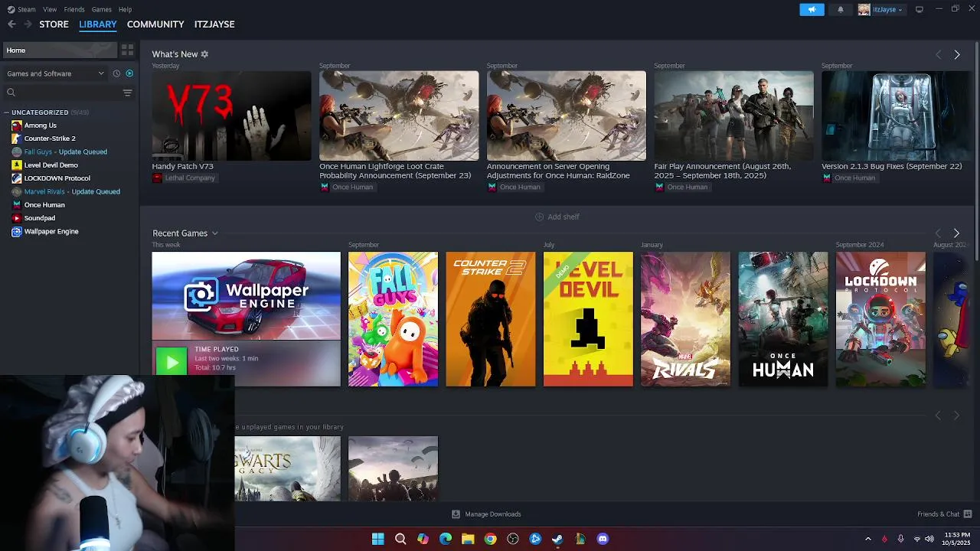
Task: Click Among Us game icon in sidebar
Action: tap(17, 126)
